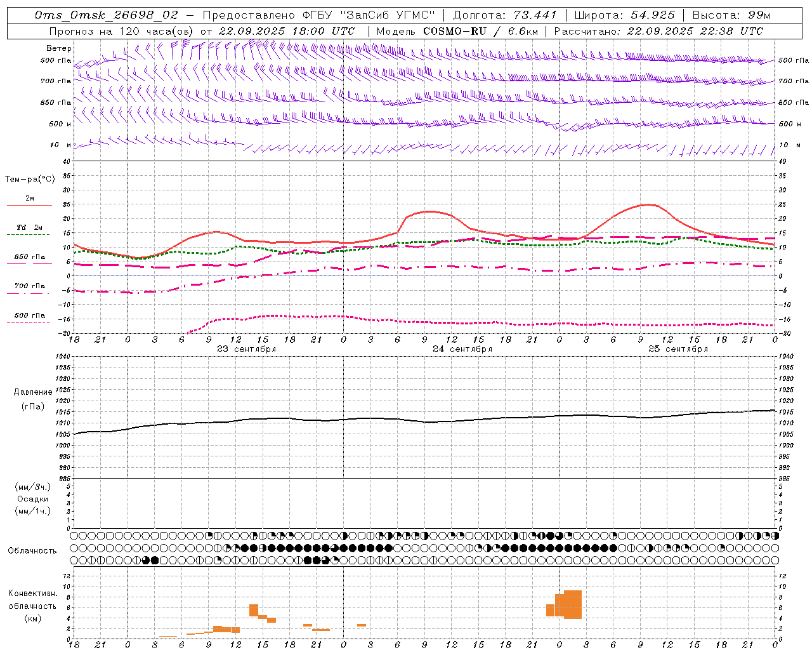The height and width of the screenshot is (650, 812).
Task: Click the calculated time Рассчитано: 22.09.2025 22:38 UTC
Action: (658, 31)
